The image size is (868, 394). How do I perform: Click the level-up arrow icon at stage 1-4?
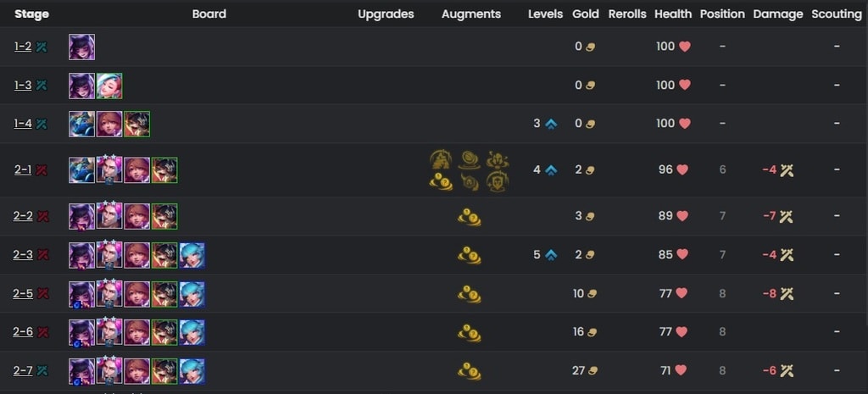click(551, 124)
